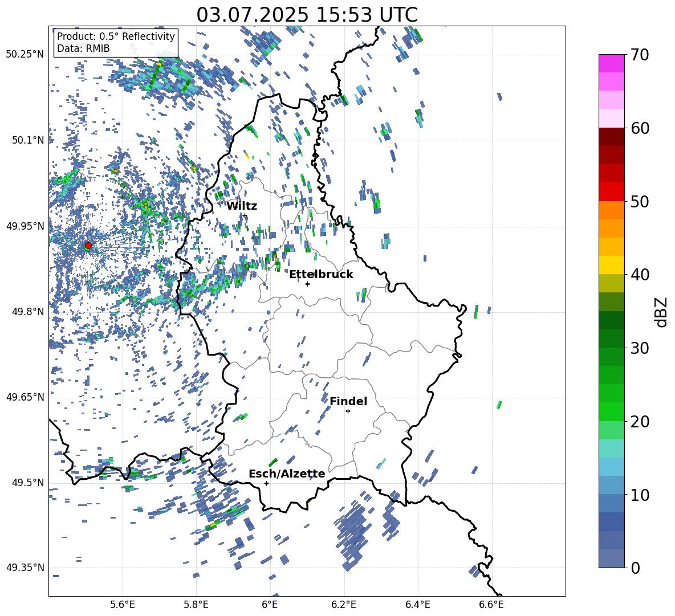Screen dimensions: 675x616
Task: Click the magenta top colorbar segment
Action: [x=612, y=63]
